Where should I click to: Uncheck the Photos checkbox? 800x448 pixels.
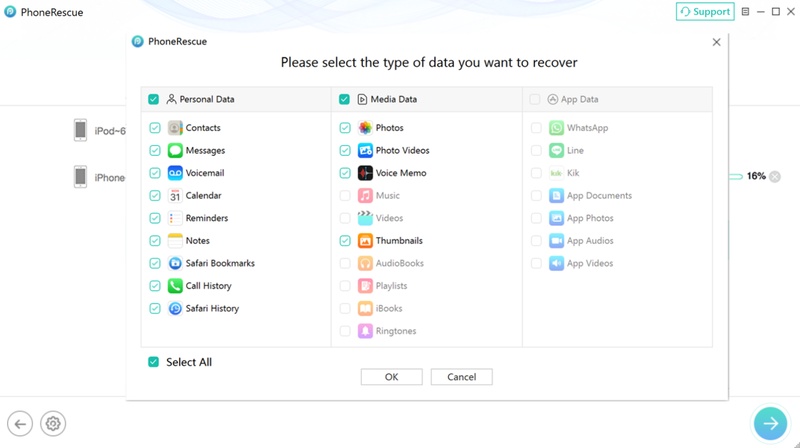345,128
